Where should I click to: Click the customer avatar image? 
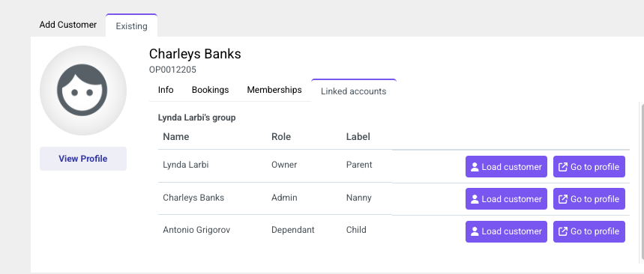83,91
